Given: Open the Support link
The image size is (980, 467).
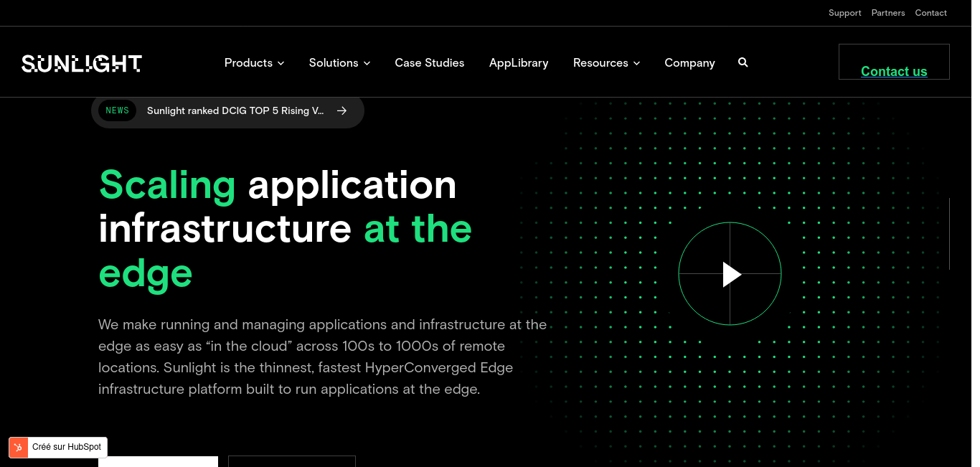Looking at the screenshot, I should (x=845, y=13).
